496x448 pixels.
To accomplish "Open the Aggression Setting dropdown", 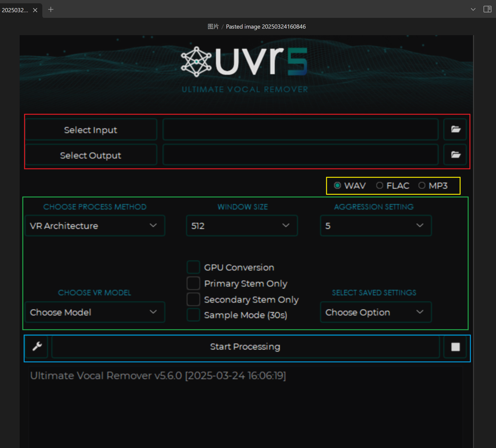I will [376, 226].
